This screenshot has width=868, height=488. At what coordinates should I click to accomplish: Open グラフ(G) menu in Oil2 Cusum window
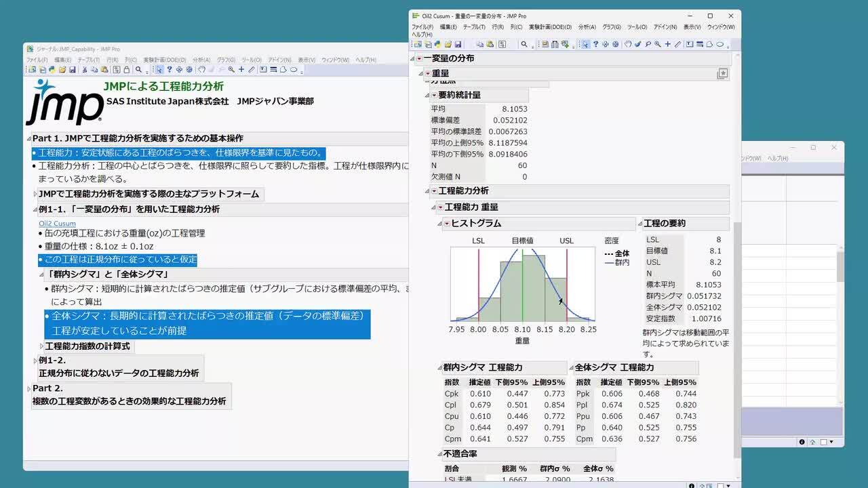(612, 27)
